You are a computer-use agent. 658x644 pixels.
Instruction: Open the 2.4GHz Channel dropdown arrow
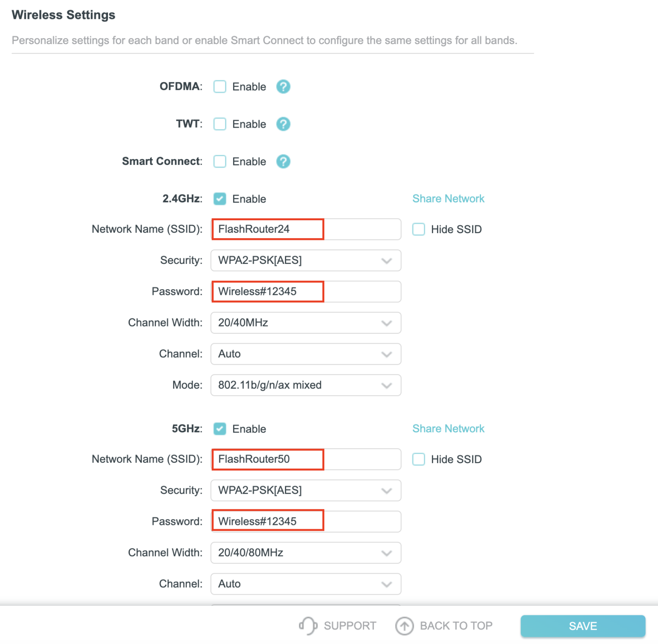[386, 354]
